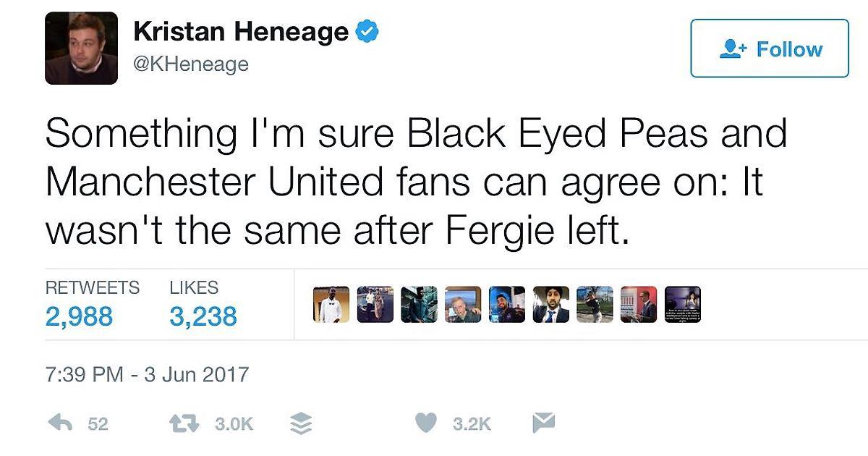868x456 pixels.
Task: Open liker avatar of older man holding card
Action: (463, 304)
